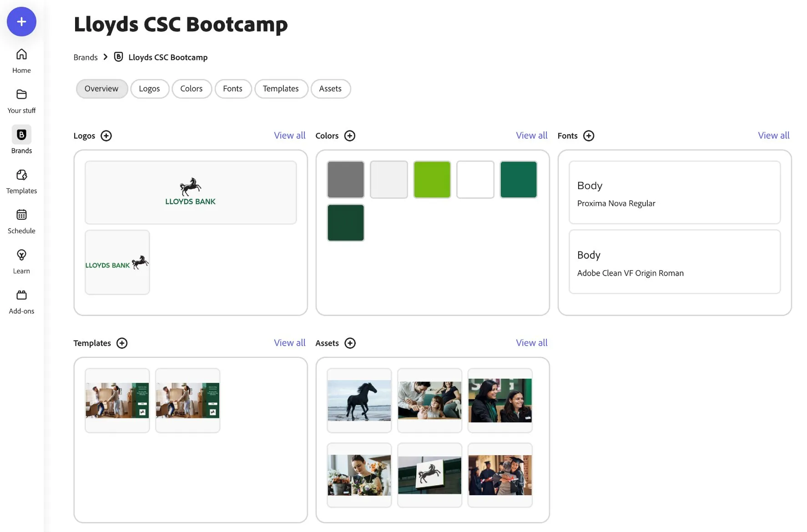807x532 pixels.
Task: Open the Lloyds horse sign asset
Action: click(x=429, y=475)
